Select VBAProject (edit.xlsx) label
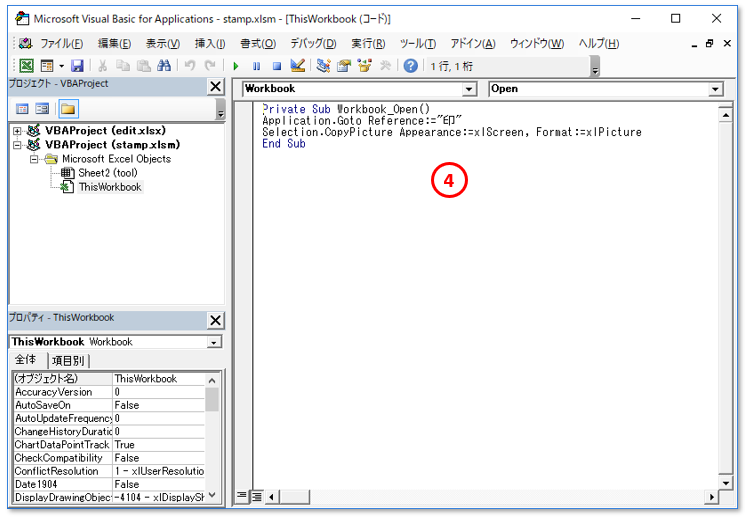 [x=105, y=130]
